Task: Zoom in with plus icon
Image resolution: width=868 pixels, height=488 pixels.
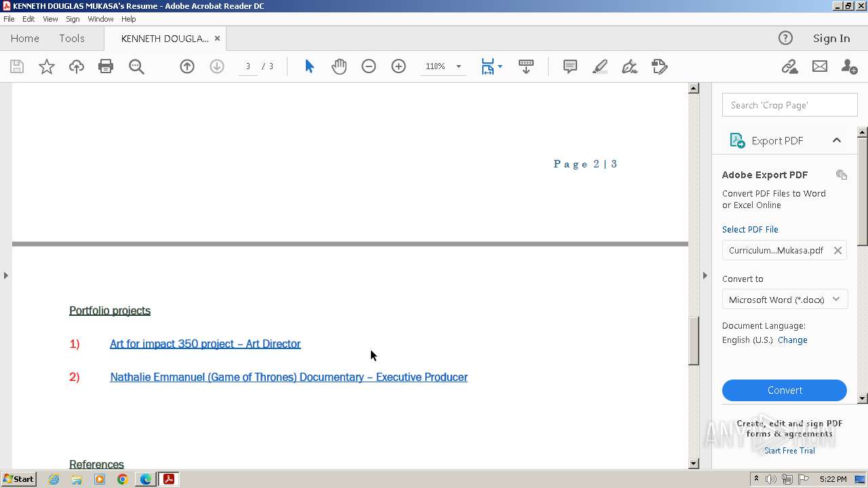Action: pos(399,66)
